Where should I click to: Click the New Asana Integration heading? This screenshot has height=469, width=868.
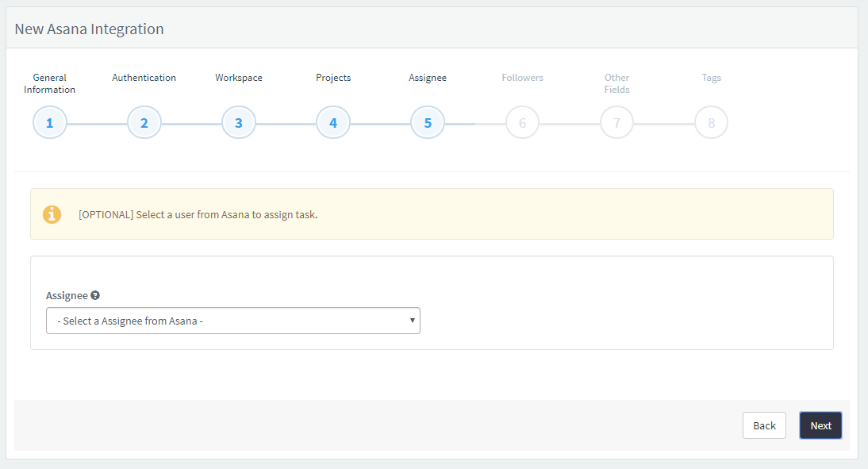point(89,29)
